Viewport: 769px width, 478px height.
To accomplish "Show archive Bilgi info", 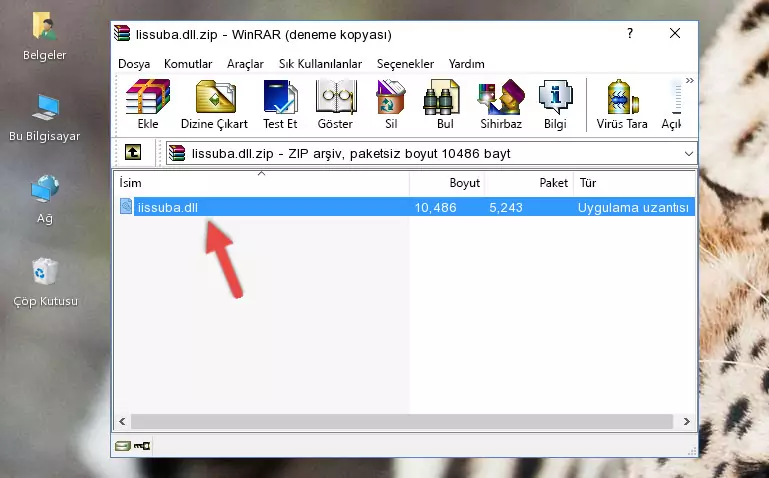I will click(x=555, y=104).
